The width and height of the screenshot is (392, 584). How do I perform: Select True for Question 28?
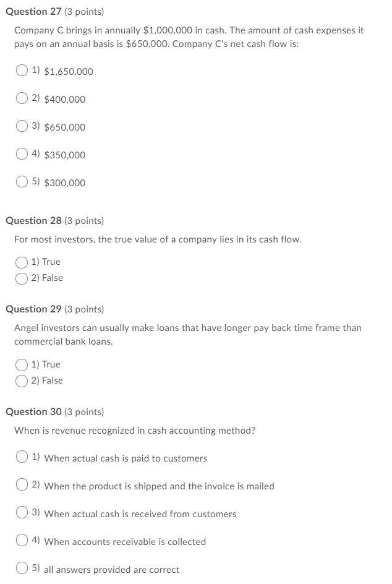click(20, 261)
